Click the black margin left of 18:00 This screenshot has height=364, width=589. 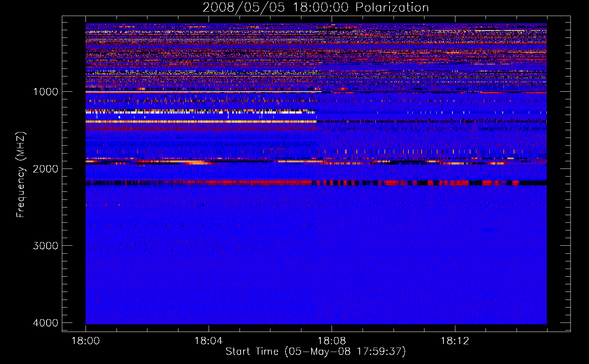[x=74, y=174]
